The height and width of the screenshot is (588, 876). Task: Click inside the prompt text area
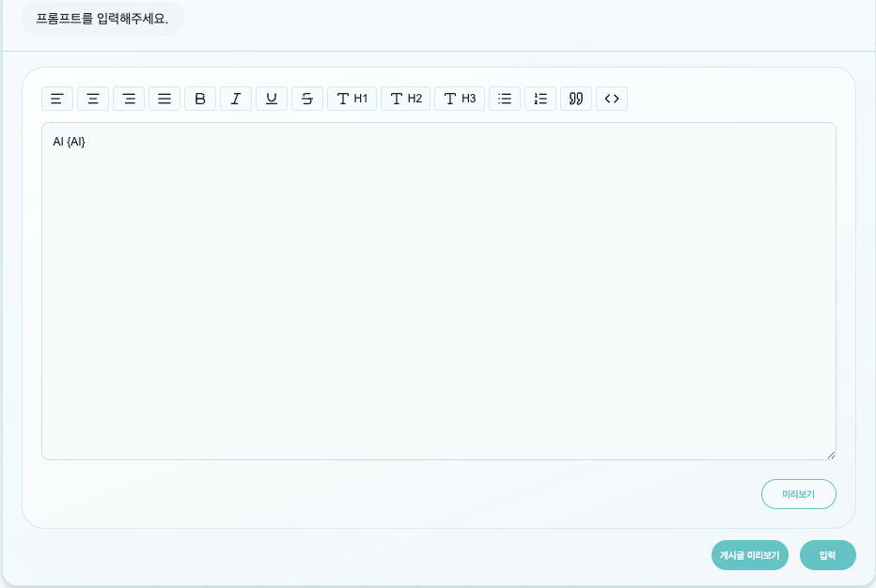coord(439,291)
